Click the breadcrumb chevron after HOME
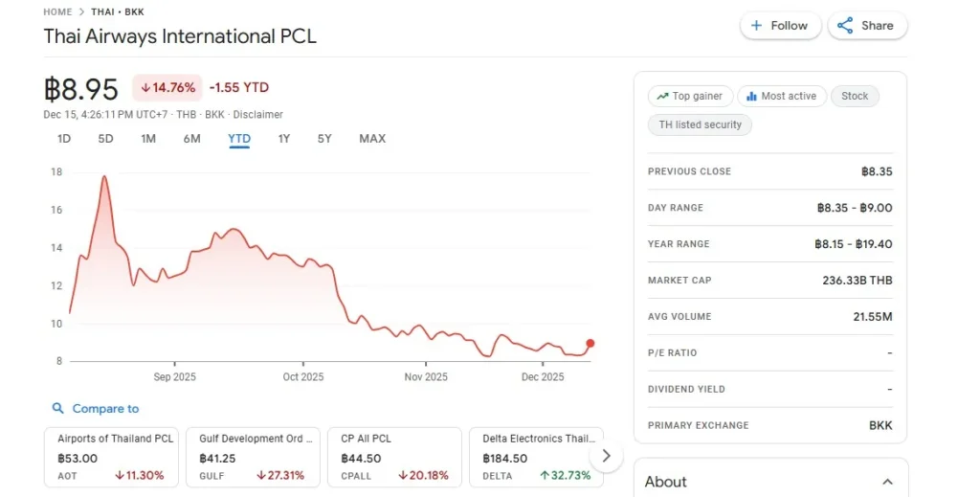The width and height of the screenshot is (980, 497). coord(81,11)
